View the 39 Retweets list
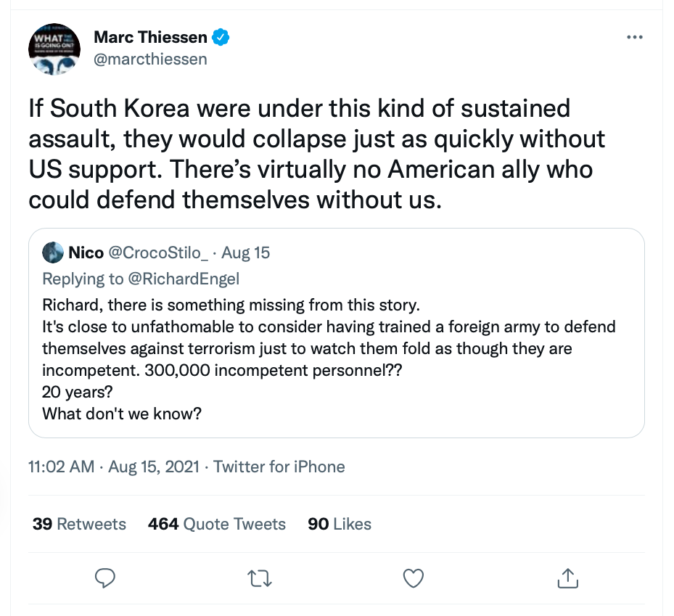The width and height of the screenshot is (674, 616). (x=79, y=524)
